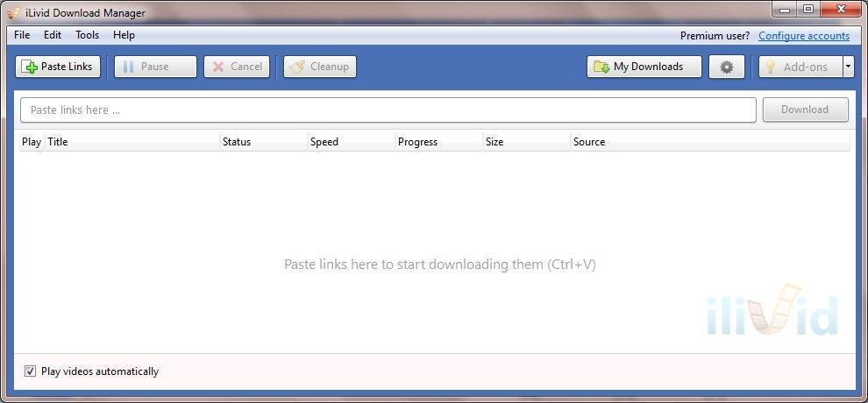
Task: Click the Download button
Action: pyautogui.click(x=806, y=110)
